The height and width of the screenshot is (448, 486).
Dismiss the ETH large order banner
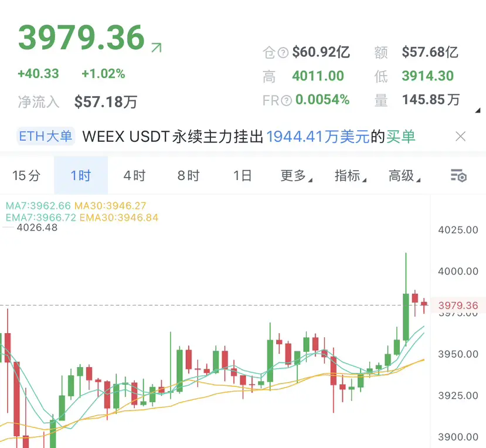click(x=461, y=137)
